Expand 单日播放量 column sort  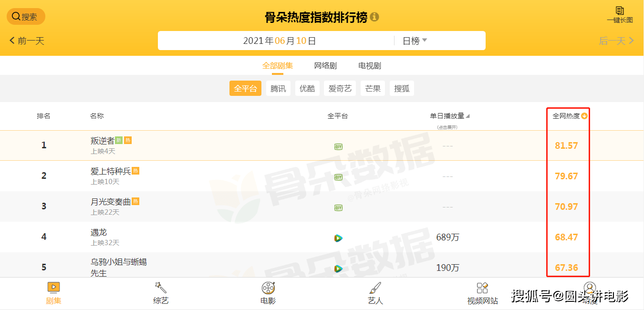[450, 116]
